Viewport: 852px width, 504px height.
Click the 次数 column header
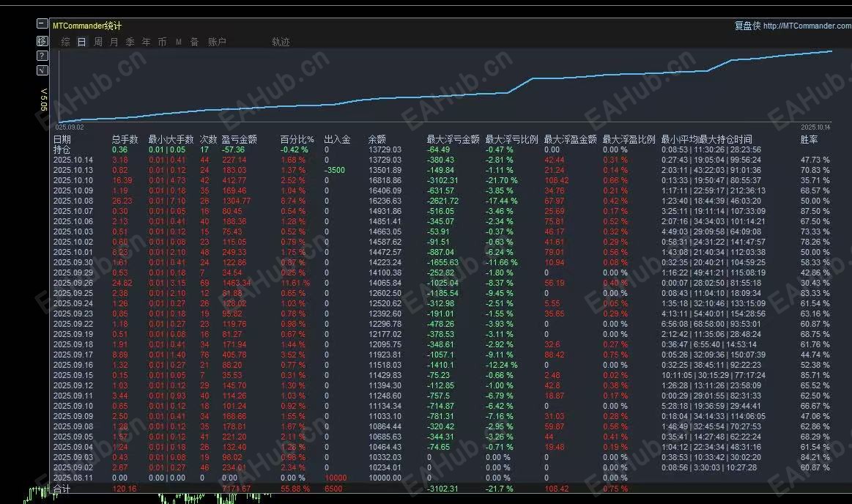tap(208, 140)
